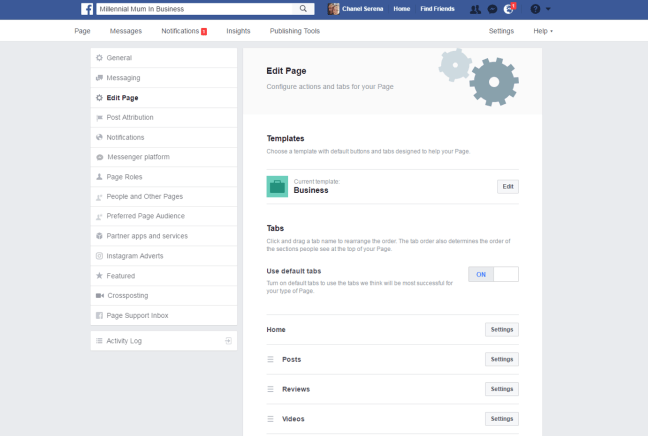The height and width of the screenshot is (436, 648).
Task: Click the Millennial Mum In Business search field
Action: pos(196,9)
